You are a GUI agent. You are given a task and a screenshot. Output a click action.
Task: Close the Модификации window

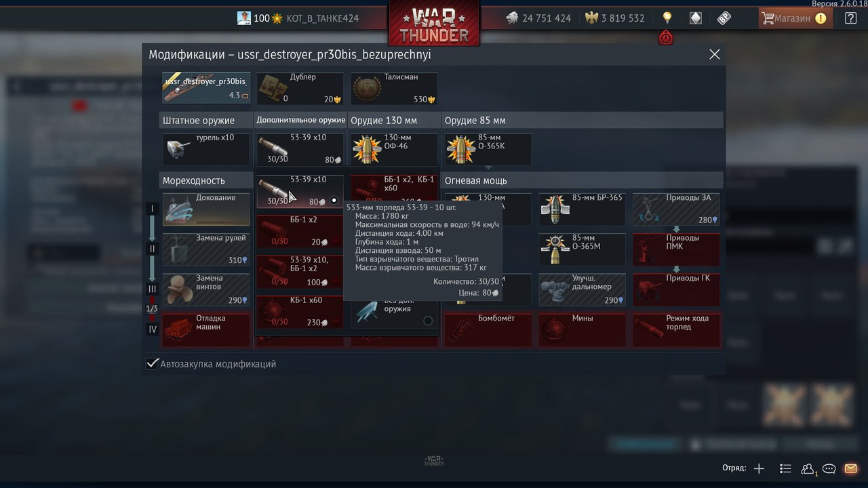714,54
